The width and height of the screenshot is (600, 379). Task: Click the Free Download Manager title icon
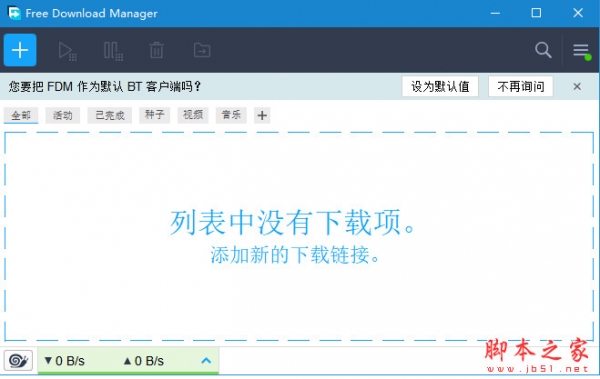[14, 13]
